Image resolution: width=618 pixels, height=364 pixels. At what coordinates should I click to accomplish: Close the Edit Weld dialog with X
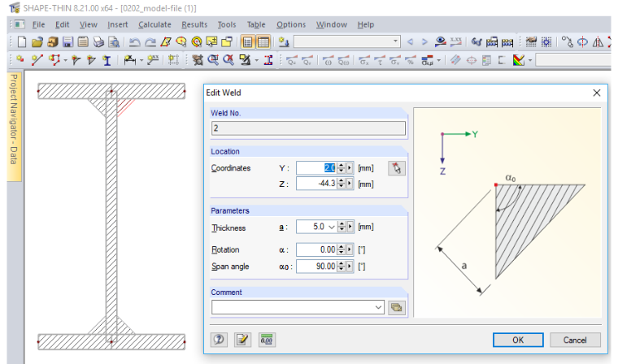(596, 93)
